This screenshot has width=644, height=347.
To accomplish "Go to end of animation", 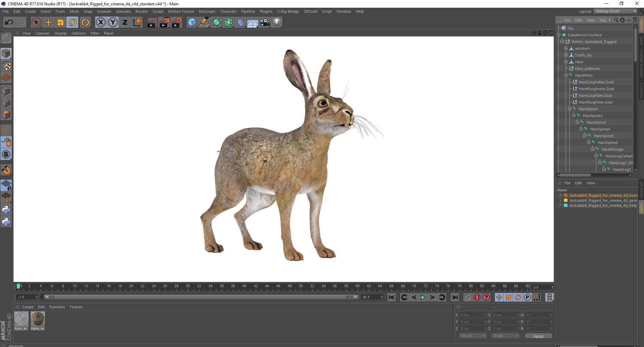I will [x=454, y=297].
